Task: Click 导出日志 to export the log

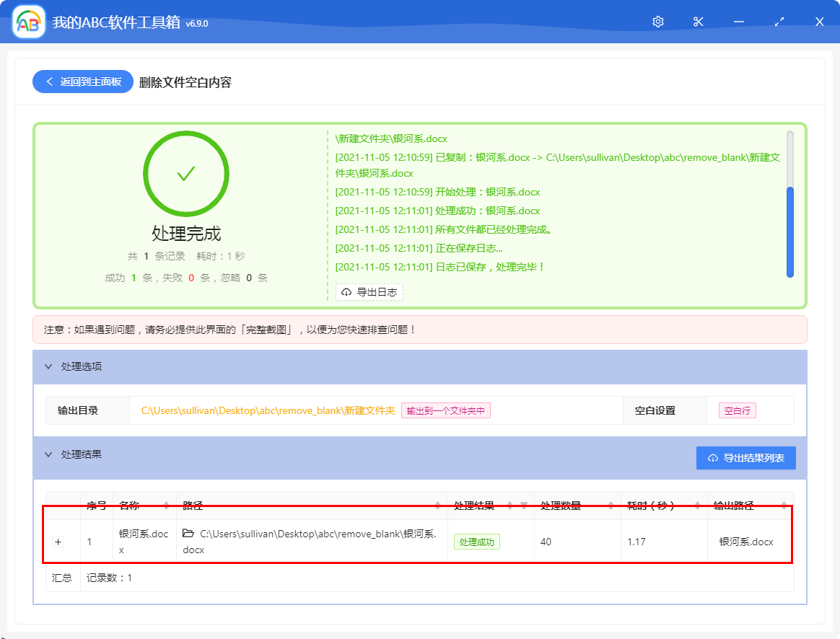Action: point(369,291)
